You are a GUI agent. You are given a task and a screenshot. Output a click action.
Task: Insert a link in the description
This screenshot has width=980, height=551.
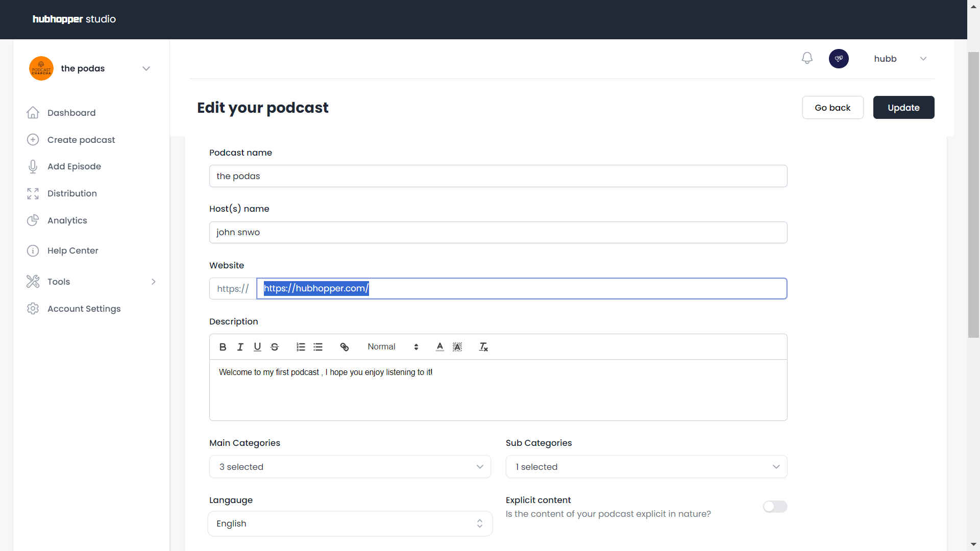coord(344,346)
